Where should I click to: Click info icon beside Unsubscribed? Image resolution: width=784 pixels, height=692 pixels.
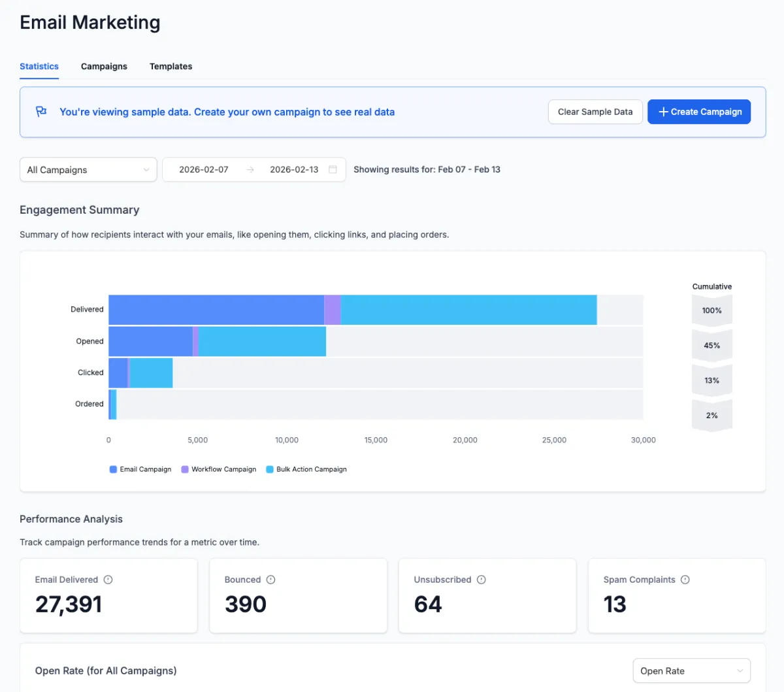pyautogui.click(x=482, y=580)
